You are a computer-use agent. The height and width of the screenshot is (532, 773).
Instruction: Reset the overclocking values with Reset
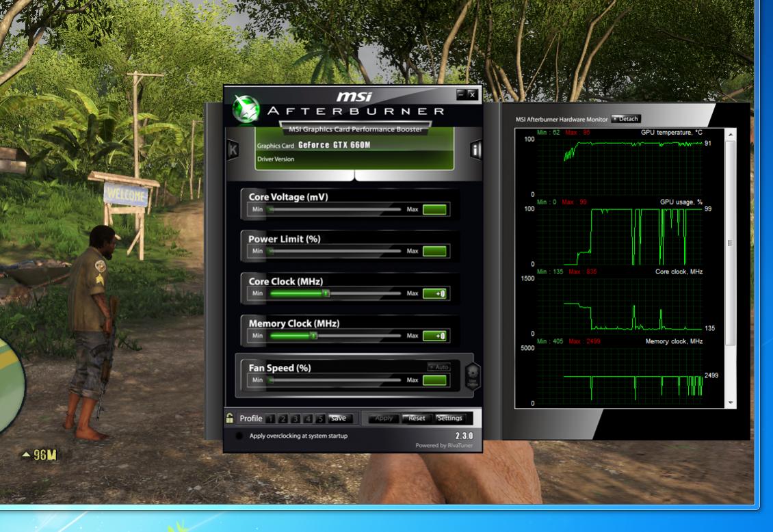(417, 418)
